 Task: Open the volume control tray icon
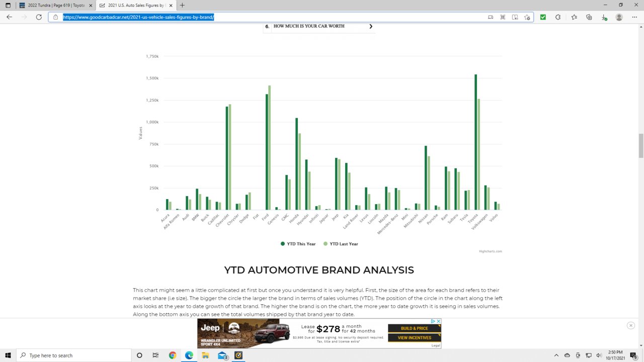coord(599,355)
